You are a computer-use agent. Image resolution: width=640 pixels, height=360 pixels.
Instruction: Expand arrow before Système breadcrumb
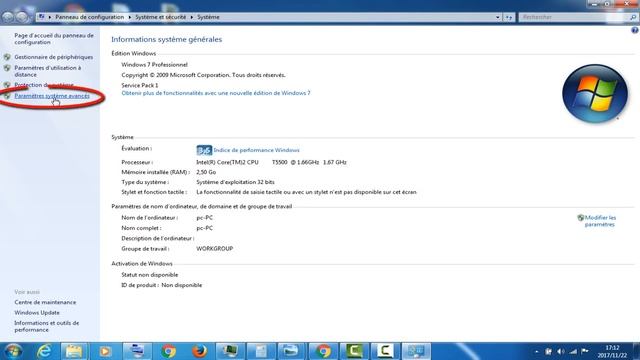tap(191, 17)
